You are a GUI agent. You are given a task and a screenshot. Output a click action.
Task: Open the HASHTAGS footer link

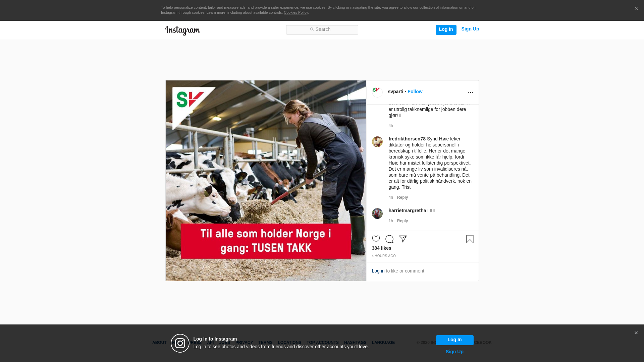tap(355, 343)
